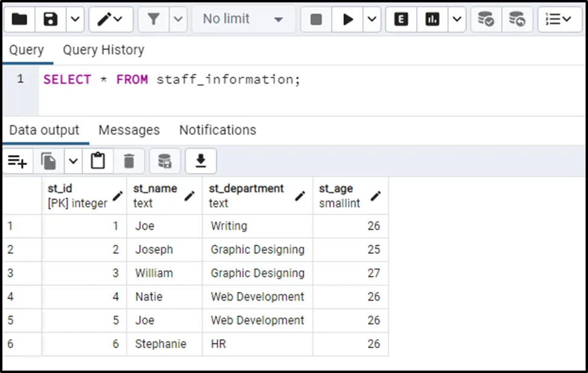
Task: Open the Notifications tab
Action: point(217,130)
